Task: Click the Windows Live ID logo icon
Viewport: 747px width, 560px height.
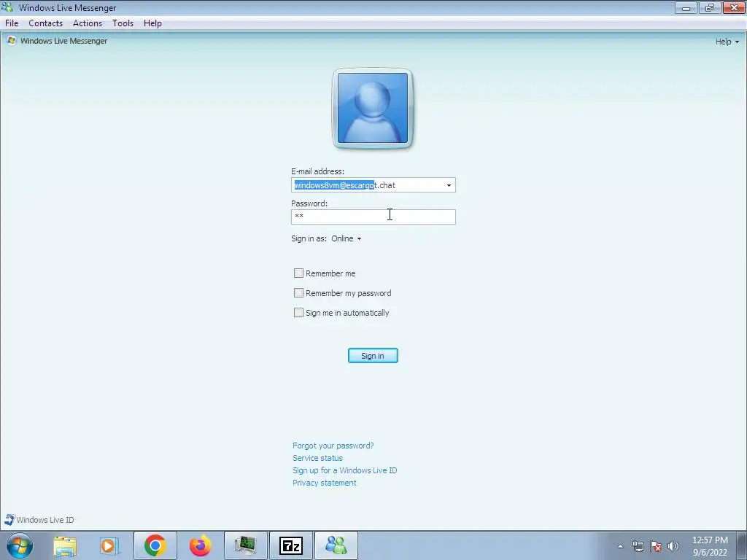Action: point(9,519)
